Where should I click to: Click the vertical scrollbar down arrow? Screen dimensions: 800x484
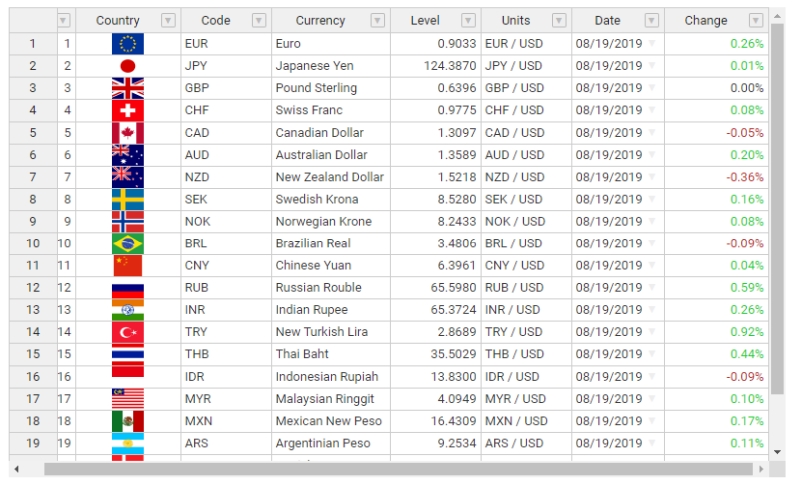click(777, 452)
